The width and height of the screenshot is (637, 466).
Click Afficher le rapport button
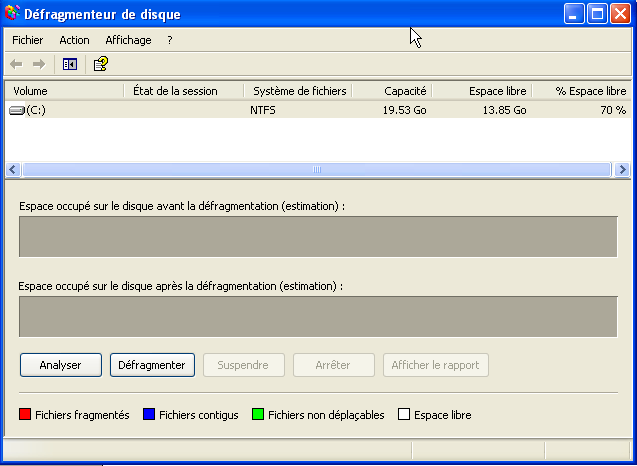(436, 365)
